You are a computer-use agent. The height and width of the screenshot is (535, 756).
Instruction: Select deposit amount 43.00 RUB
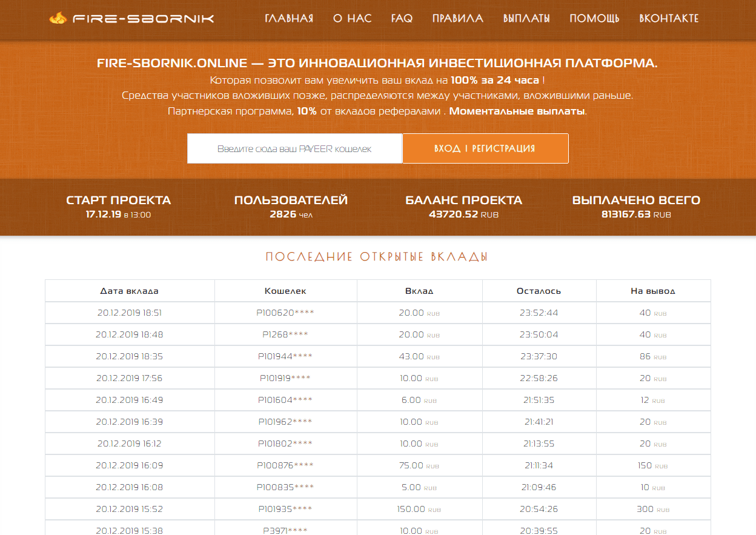click(x=420, y=356)
